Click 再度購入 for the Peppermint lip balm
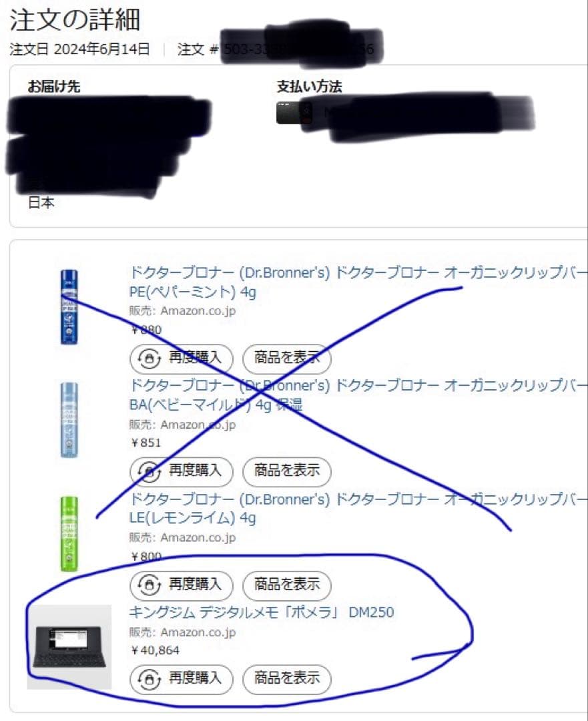588x721 pixels. tap(182, 358)
